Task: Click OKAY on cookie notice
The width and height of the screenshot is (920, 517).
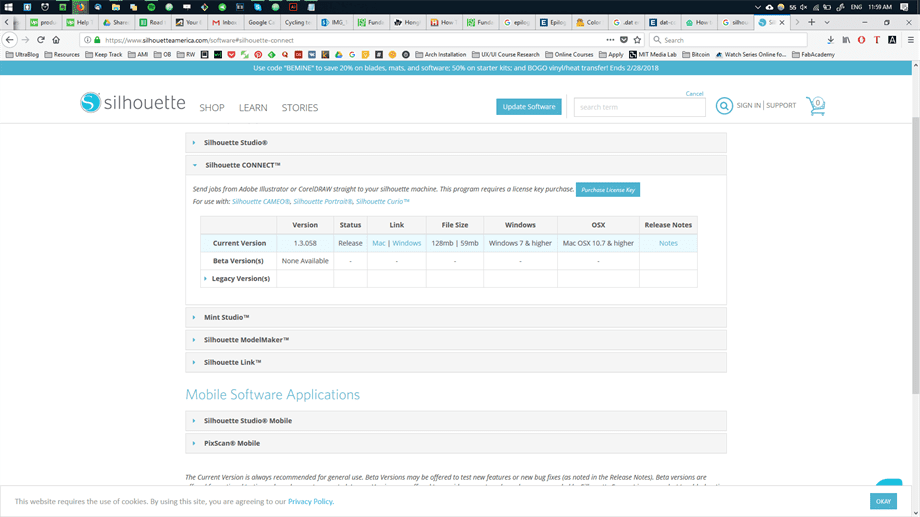Action: (883, 501)
